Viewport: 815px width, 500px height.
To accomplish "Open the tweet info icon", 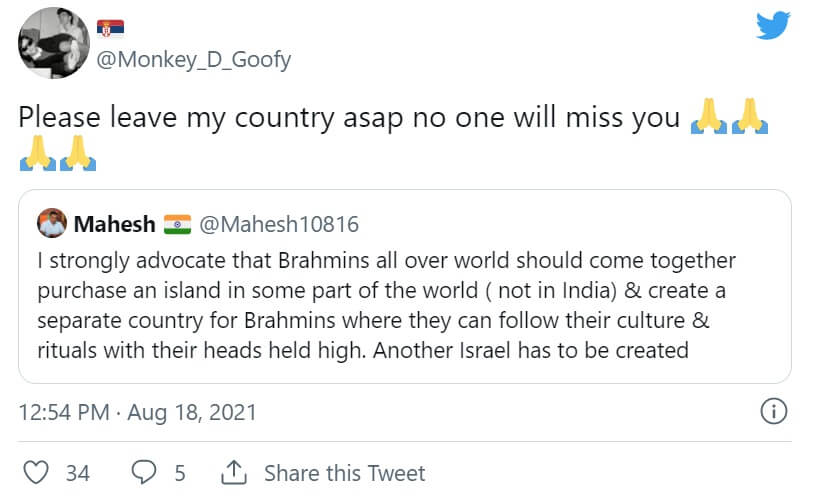I will tap(773, 411).
